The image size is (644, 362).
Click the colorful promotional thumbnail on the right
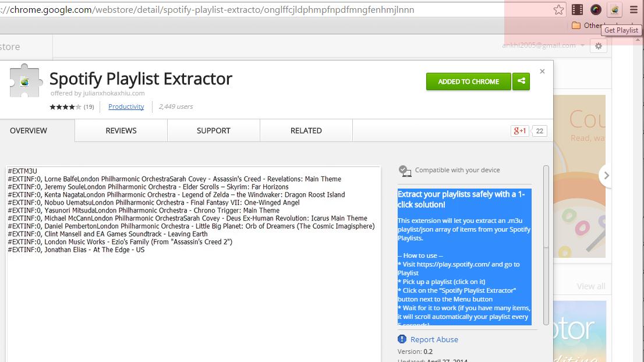tap(579, 176)
